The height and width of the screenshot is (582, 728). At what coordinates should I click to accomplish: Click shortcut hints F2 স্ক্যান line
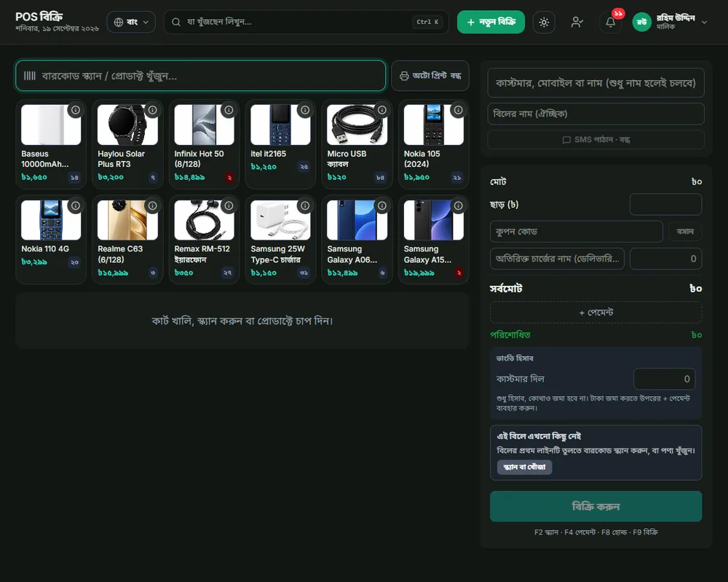pyautogui.click(x=596, y=532)
